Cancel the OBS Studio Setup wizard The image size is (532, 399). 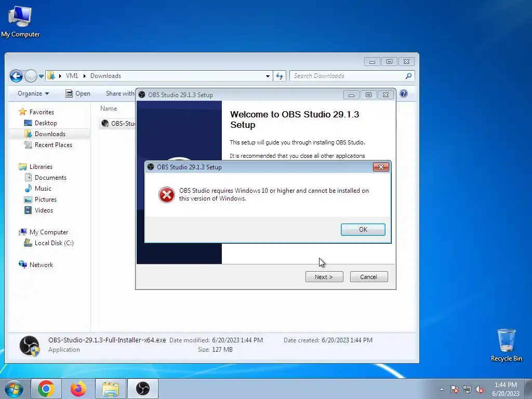coord(369,277)
